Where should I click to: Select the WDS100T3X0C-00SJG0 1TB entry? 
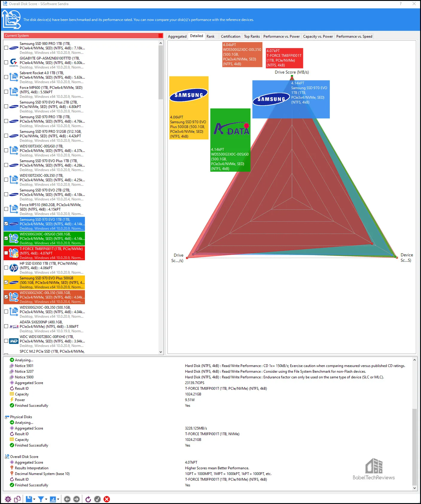pyautogui.click(x=44, y=150)
